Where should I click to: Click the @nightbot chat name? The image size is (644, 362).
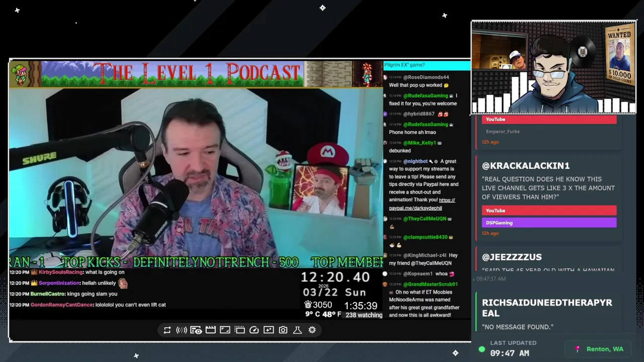[415, 161]
